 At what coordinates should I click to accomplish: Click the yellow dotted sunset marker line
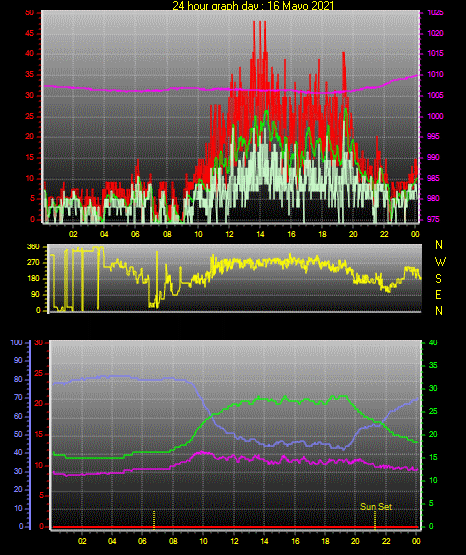(x=375, y=520)
